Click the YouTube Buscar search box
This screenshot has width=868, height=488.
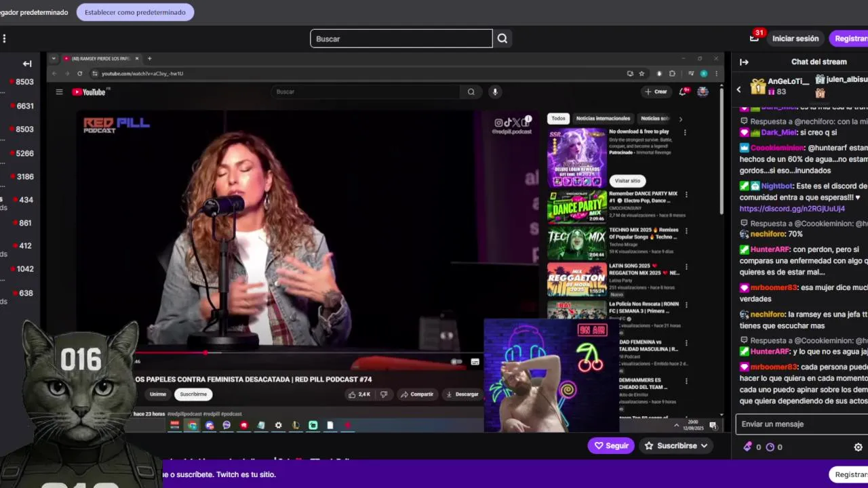[366, 91]
